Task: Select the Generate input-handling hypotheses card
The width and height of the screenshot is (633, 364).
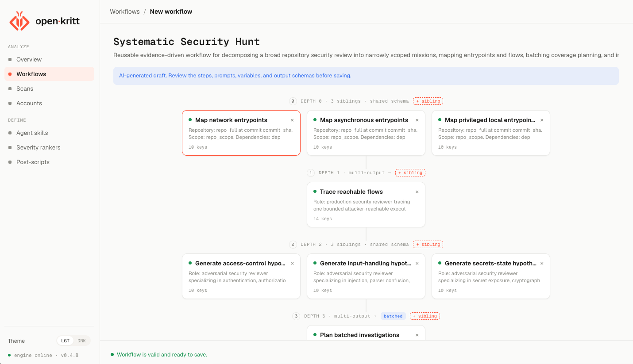Action: click(x=366, y=276)
